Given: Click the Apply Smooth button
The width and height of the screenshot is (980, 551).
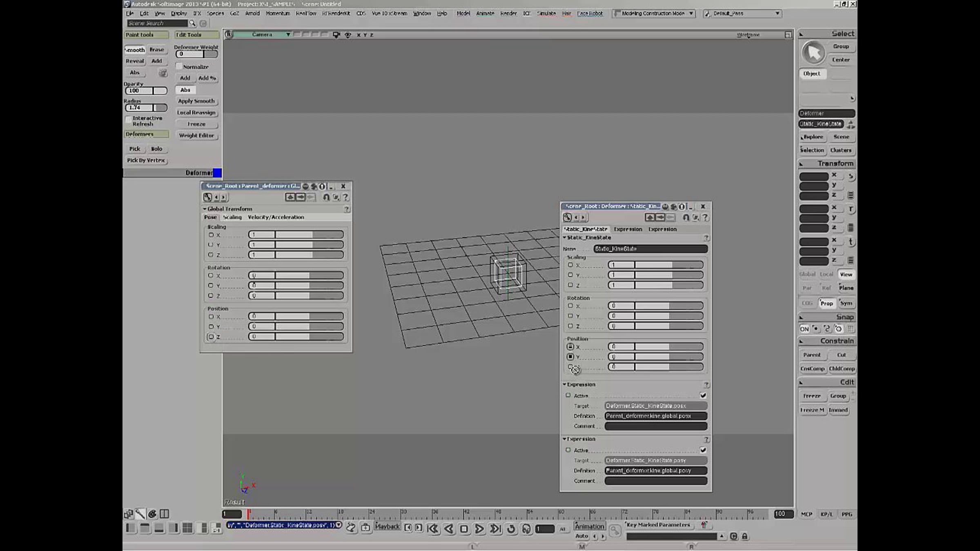Looking at the screenshot, I should [x=196, y=101].
